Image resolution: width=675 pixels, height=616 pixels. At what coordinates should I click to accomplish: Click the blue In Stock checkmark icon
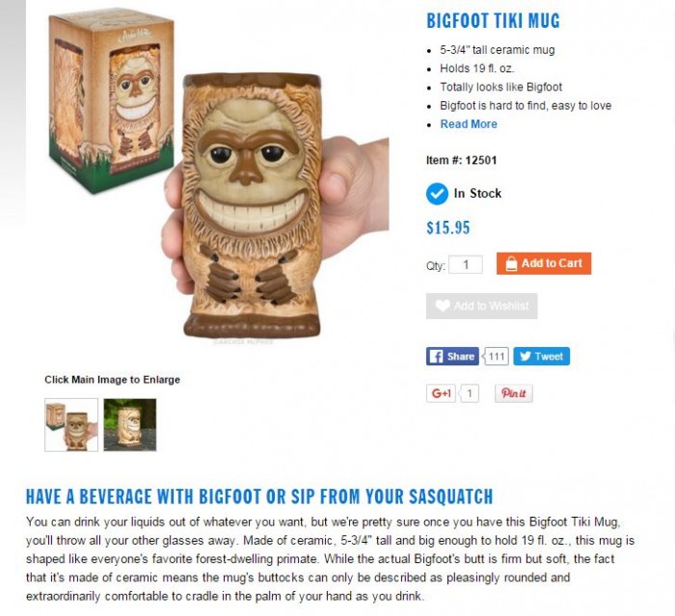coord(437,194)
